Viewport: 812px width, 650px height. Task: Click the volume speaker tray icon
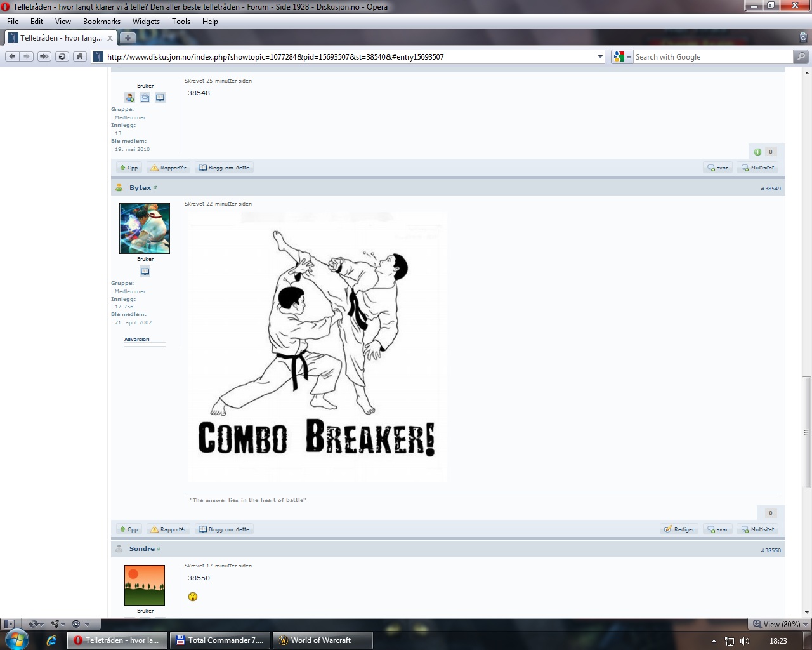point(745,641)
